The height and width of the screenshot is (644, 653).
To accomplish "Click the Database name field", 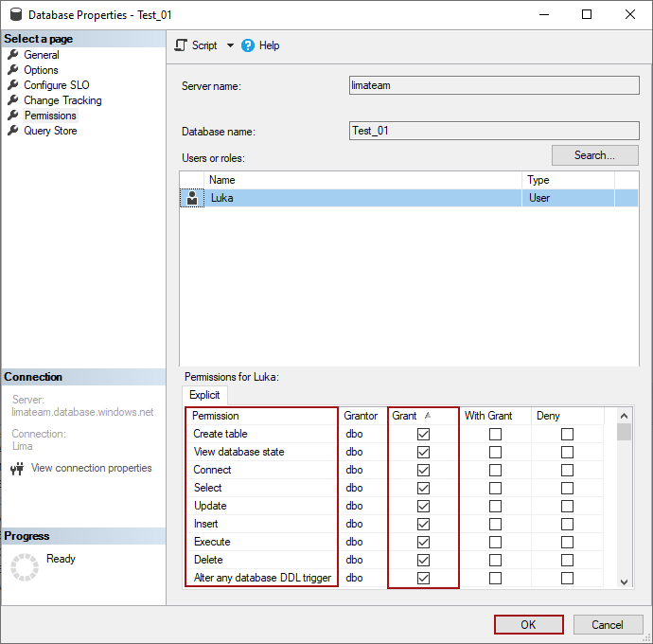I will click(x=492, y=132).
